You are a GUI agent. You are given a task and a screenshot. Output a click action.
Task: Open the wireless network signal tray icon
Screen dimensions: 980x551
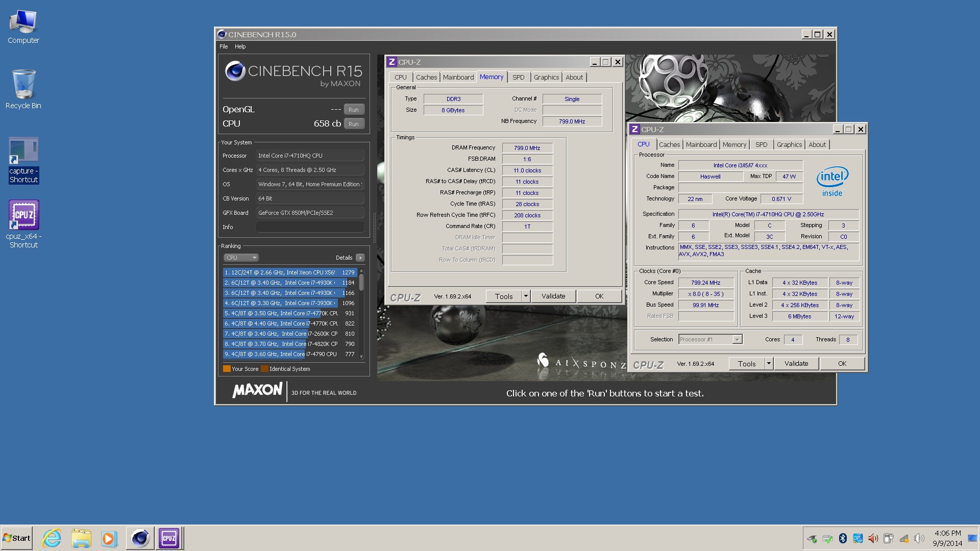904,538
